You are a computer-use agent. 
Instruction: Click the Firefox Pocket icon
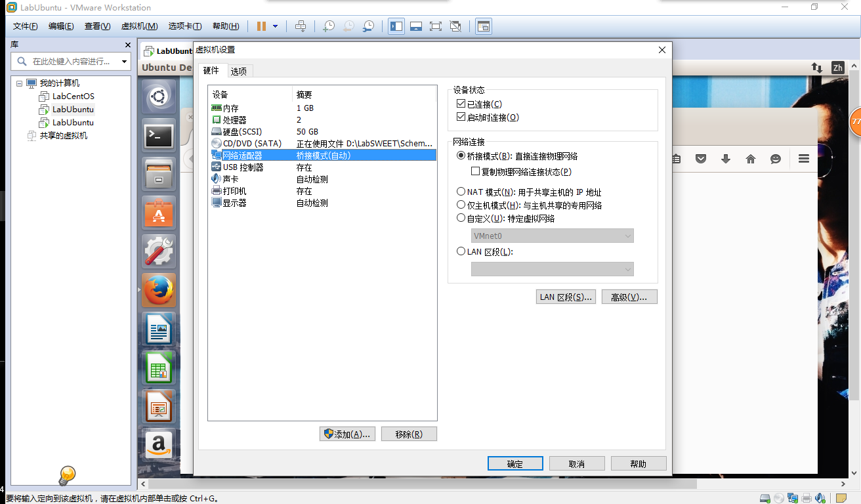pos(701,159)
